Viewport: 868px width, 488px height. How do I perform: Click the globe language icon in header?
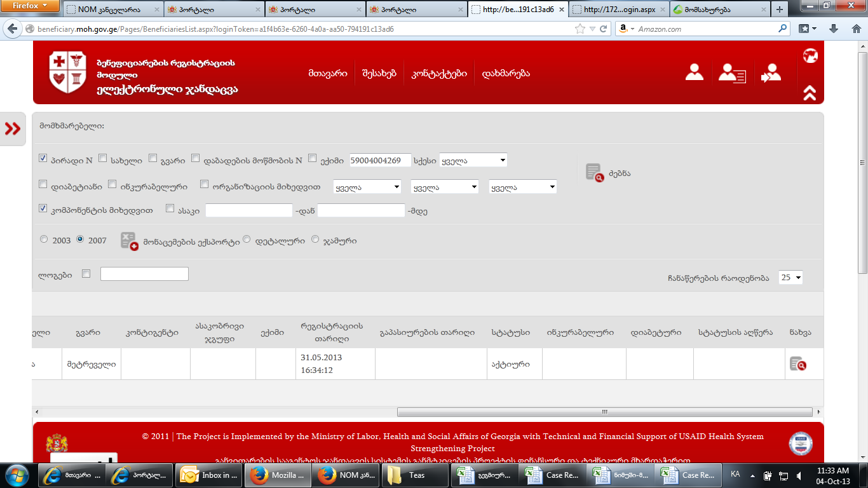(x=810, y=56)
